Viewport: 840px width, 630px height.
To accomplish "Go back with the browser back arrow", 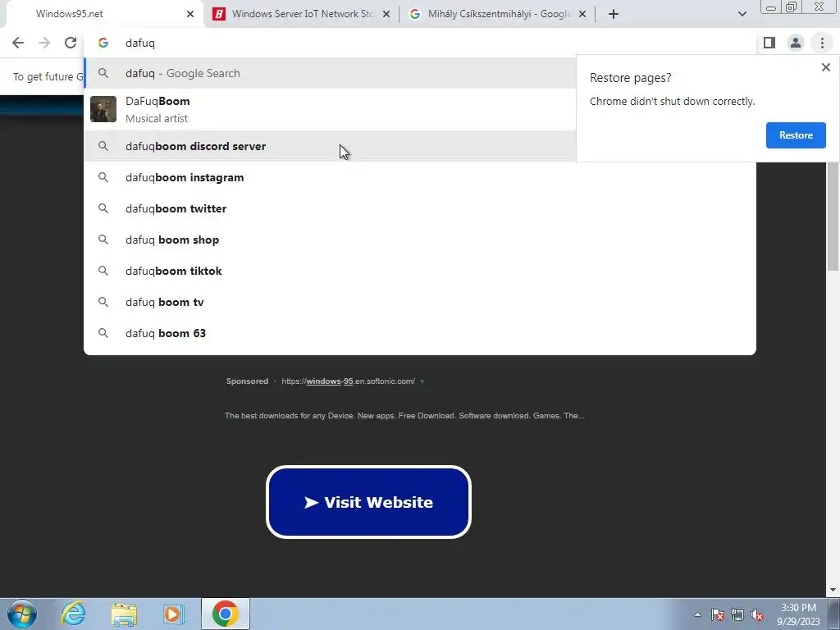I will point(18,43).
